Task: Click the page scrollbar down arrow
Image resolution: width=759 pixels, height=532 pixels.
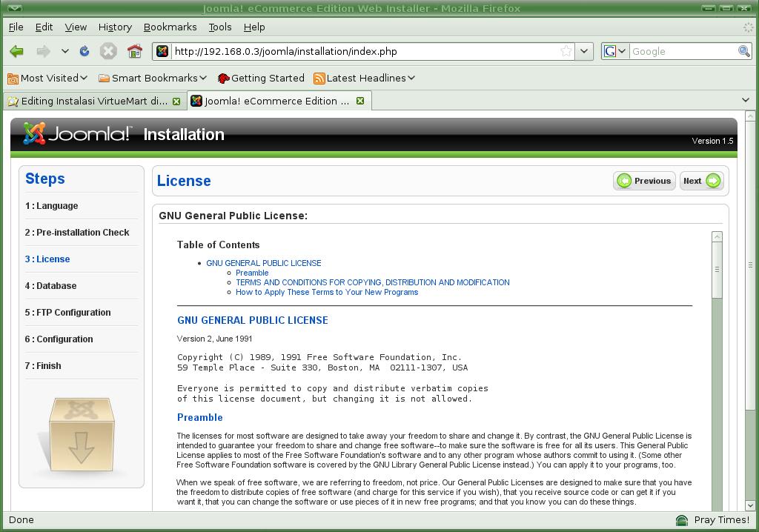Action: coord(750,505)
